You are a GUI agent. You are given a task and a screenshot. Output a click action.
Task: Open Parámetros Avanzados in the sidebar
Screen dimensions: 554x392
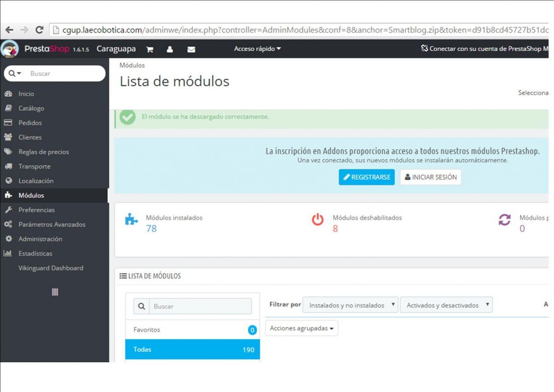click(52, 224)
